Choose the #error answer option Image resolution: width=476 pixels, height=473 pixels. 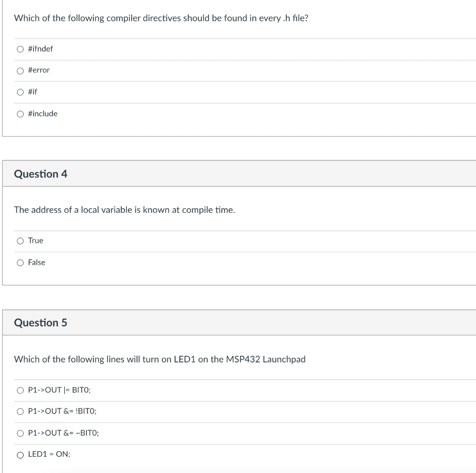pos(20,71)
